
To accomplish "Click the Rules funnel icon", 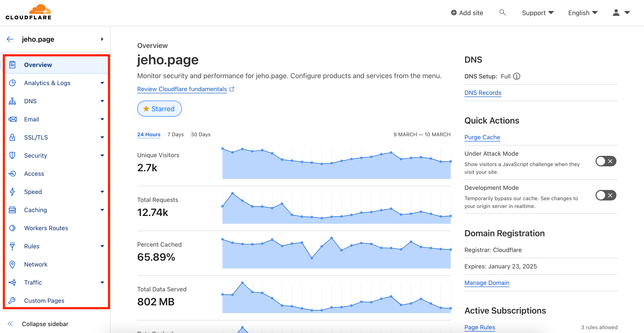I will [x=12, y=246].
